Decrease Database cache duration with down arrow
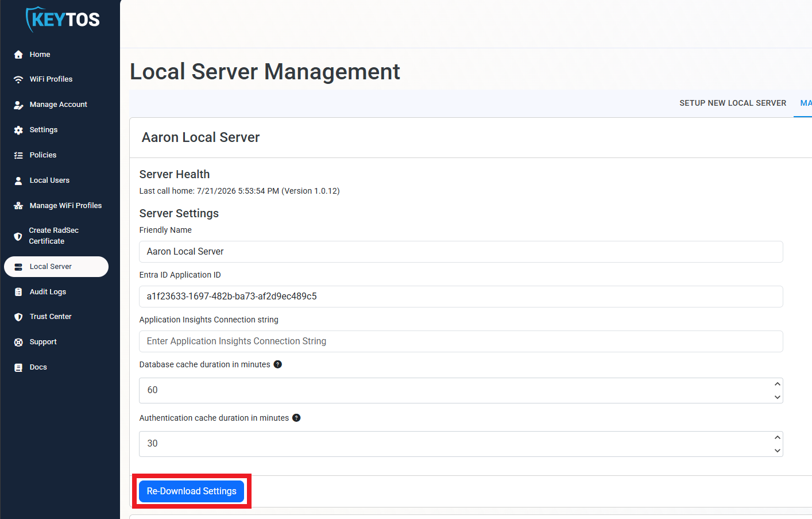812x519 pixels. coord(778,397)
